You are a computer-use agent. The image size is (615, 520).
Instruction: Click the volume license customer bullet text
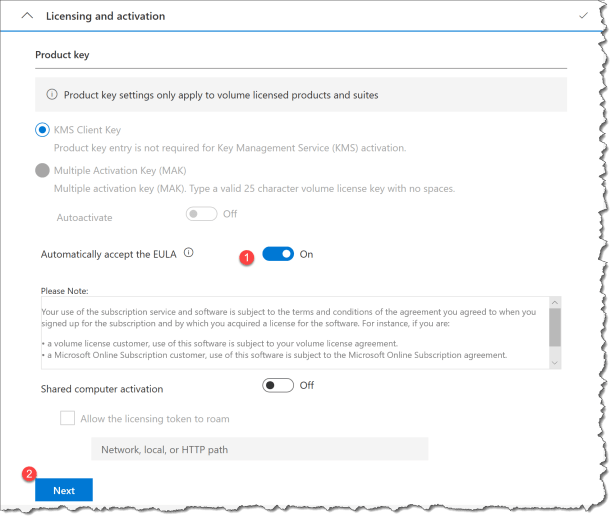[x=220, y=344]
